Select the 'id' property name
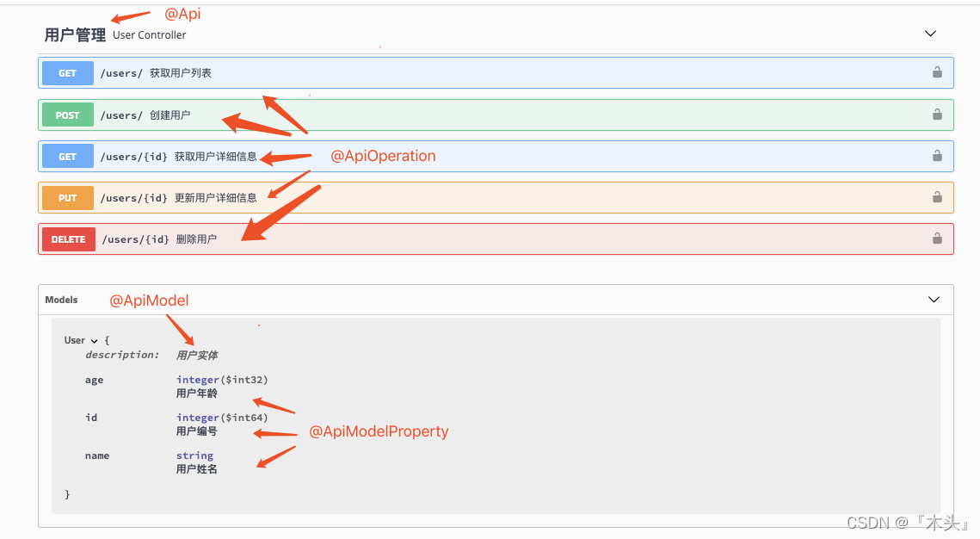Screen dimensions: 980x539 (x=91, y=418)
